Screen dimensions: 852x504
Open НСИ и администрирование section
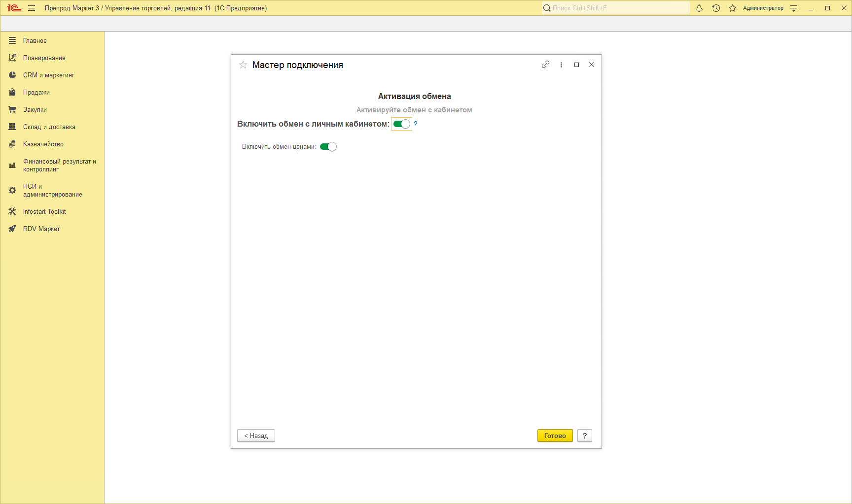tap(52, 191)
